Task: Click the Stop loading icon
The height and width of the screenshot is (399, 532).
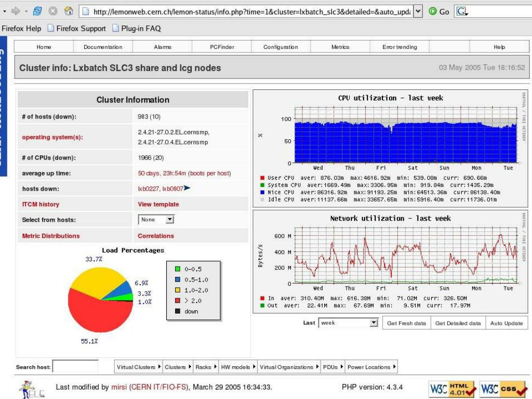Action: tap(53, 11)
